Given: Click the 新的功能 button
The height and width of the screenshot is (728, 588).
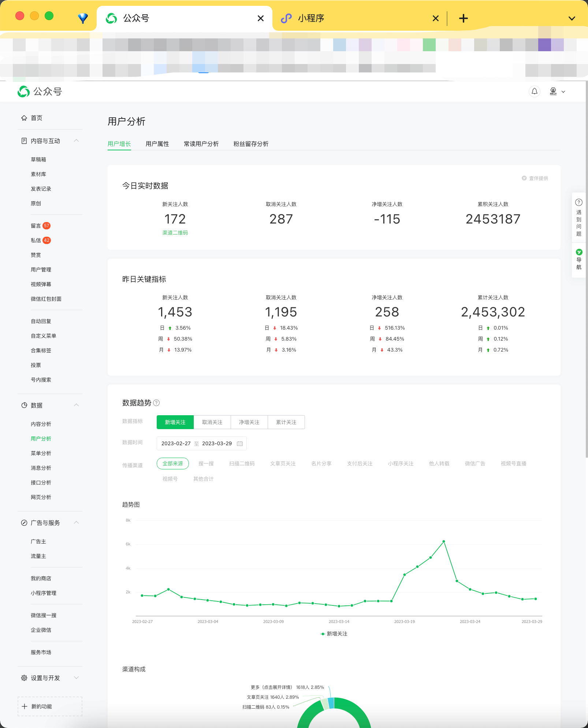Looking at the screenshot, I should [50, 706].
